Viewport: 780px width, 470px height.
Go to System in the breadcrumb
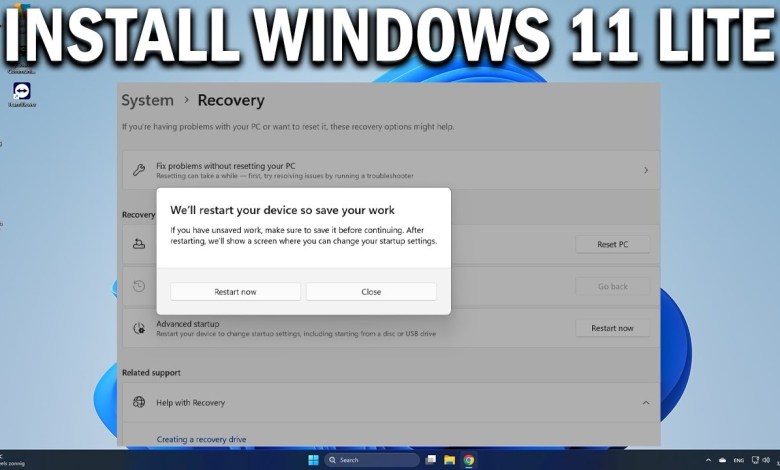tap(147, 100)
